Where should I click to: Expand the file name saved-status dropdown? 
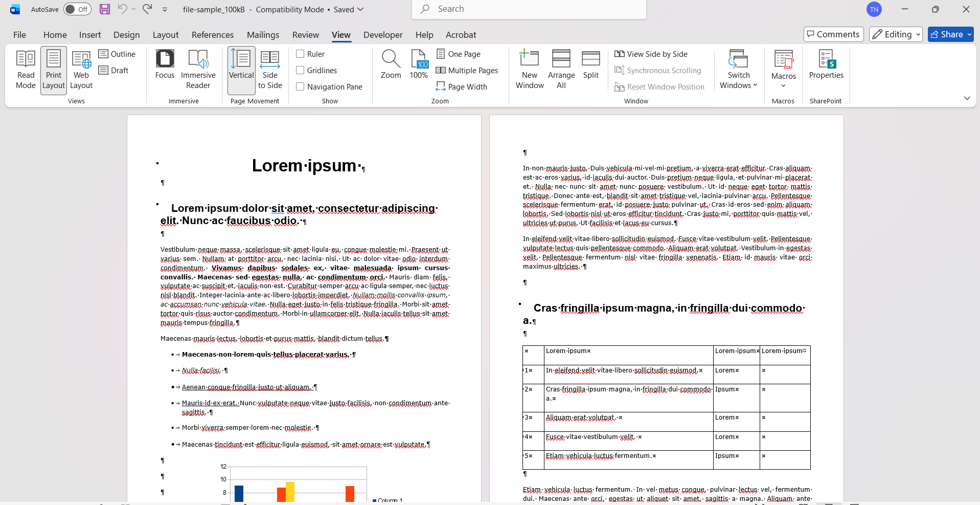360,9
